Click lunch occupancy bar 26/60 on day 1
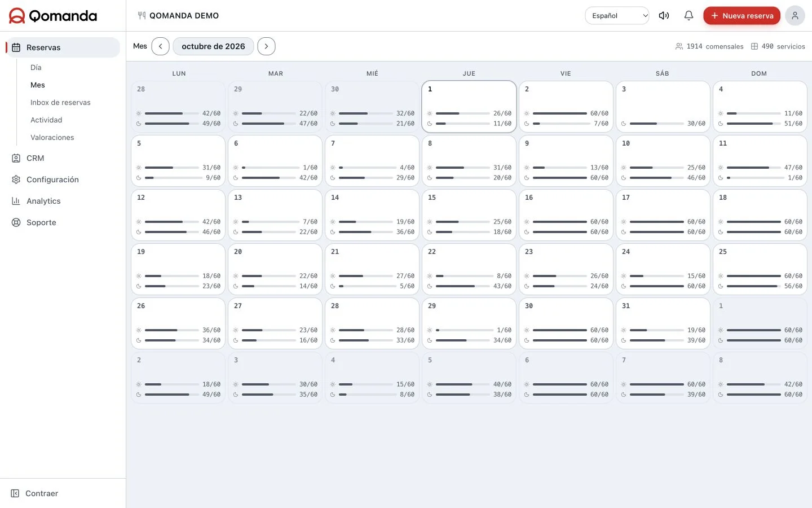812x508 pixels. coord(463,113)
